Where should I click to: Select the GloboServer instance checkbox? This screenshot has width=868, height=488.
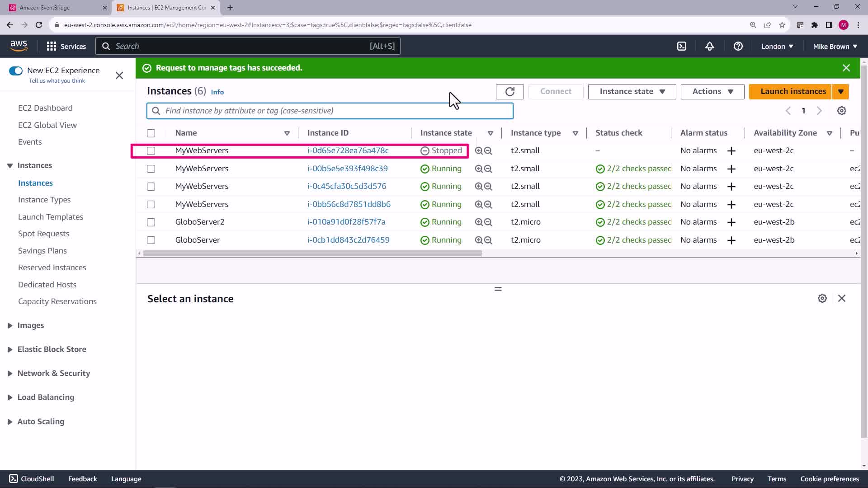point(151,240)
